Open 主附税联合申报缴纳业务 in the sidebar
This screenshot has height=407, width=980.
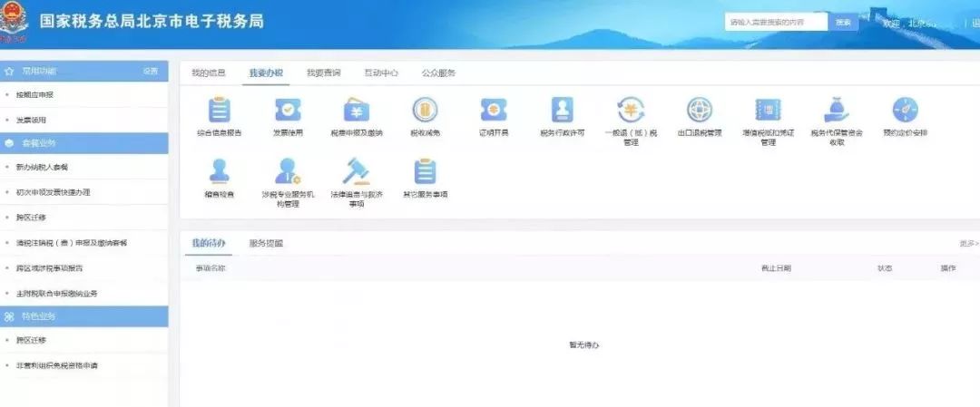[x=57, y=293]
